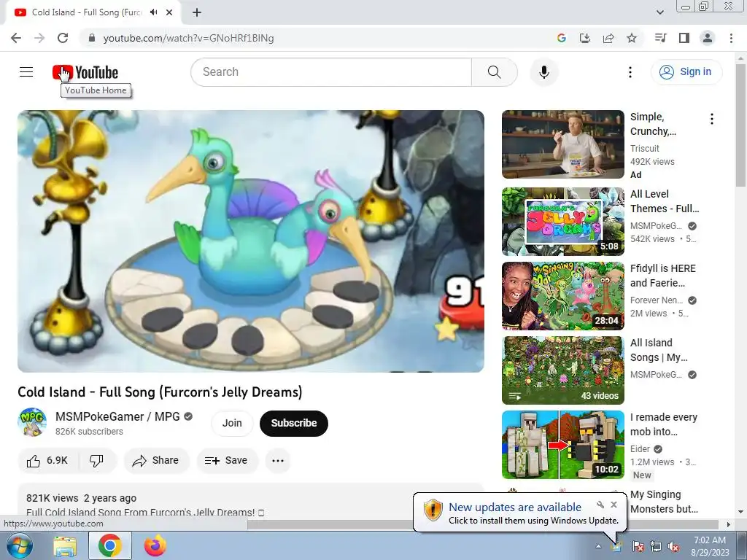
Task: Open All Island Songs playlist thumbnail
Action: pos(562,370)
